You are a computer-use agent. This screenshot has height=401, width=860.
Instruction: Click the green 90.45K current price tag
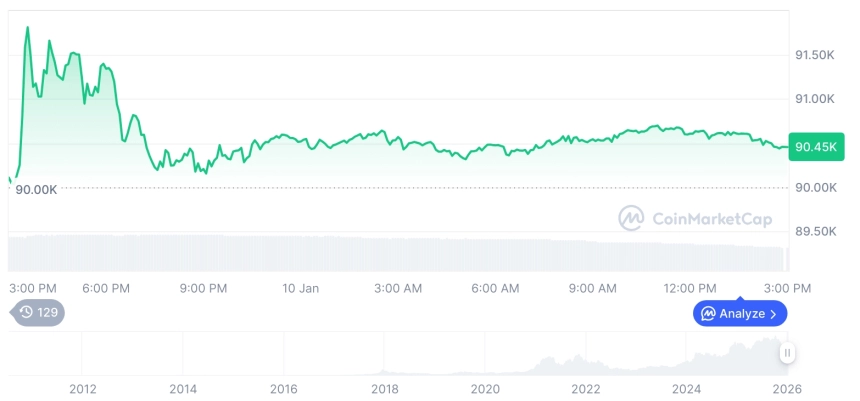coord(816,147)
